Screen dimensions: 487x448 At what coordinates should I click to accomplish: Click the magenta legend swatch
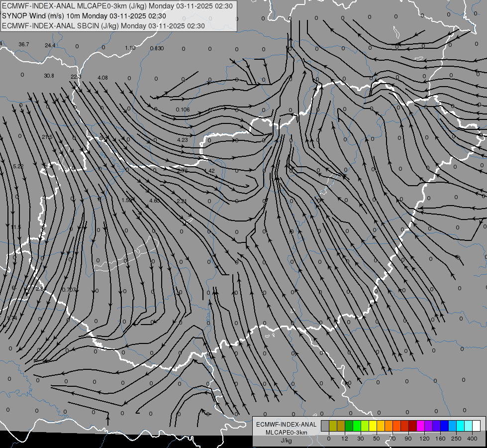(x=420, y=426)
